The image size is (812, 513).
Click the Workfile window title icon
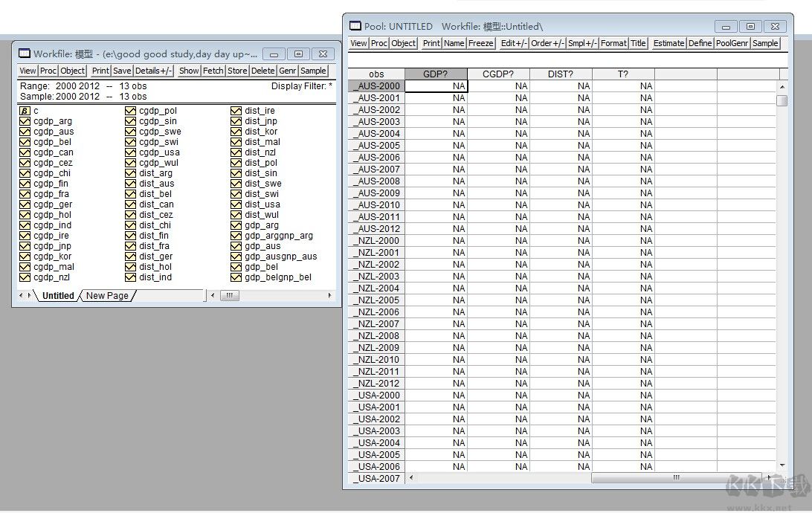(25, 54)
